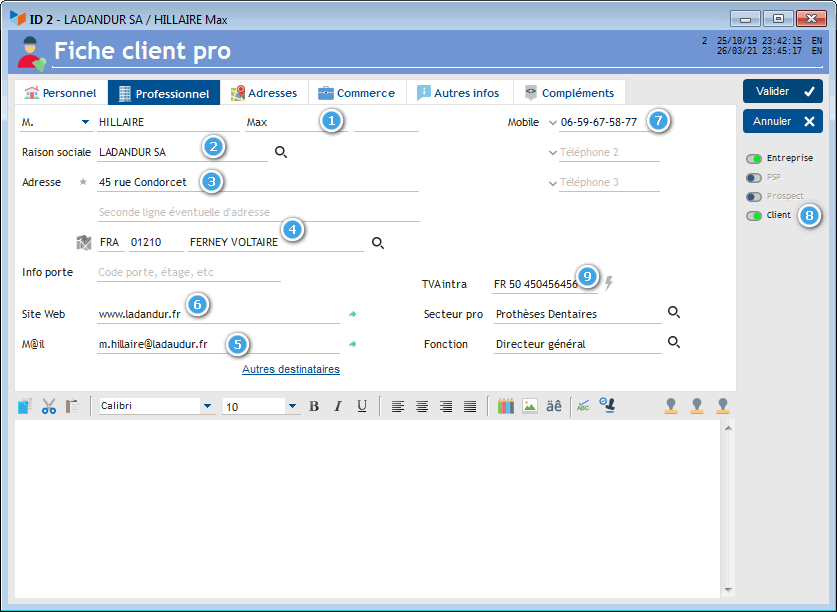This screenshot has height=612, width=837.
Task: Click the spell check ABC icon
Action: tap(580, 406)
